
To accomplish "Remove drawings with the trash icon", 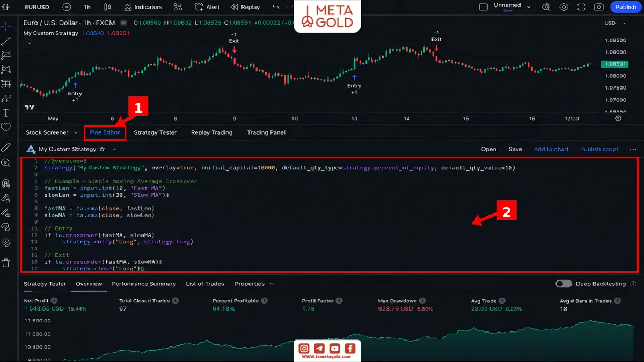I will (x=6, y=263).
